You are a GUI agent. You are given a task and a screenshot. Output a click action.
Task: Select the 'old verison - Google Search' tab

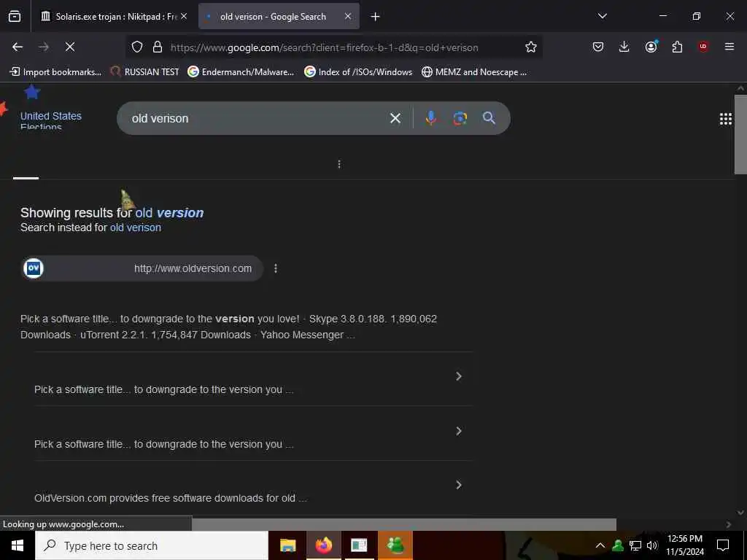click(273, 17)
